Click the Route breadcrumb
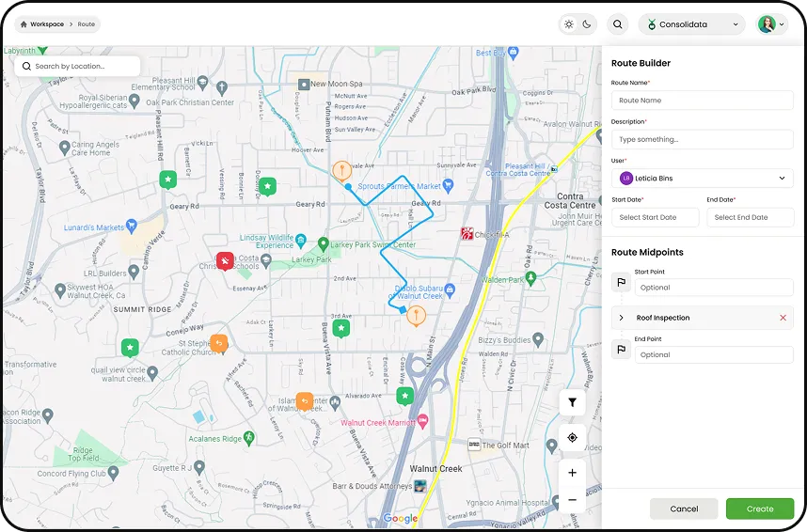Screen dimensions: 807x532 click(x=86, y=24)
